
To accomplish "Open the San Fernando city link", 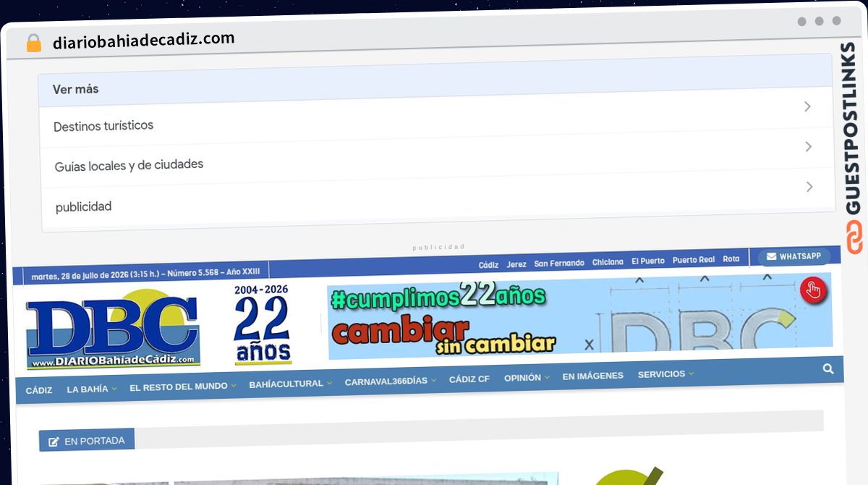I will [559, 263].
